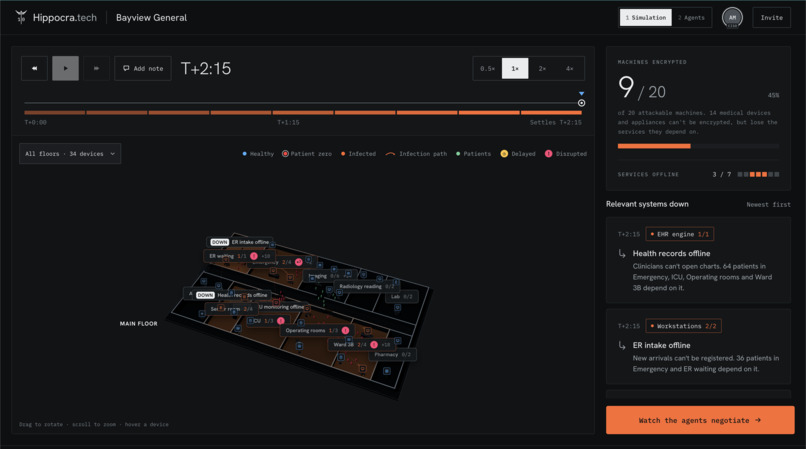Image resolution: width=806 pixels, height=449 pixels.
Task: Set playback speed to 0.5×
Action: 487,68
